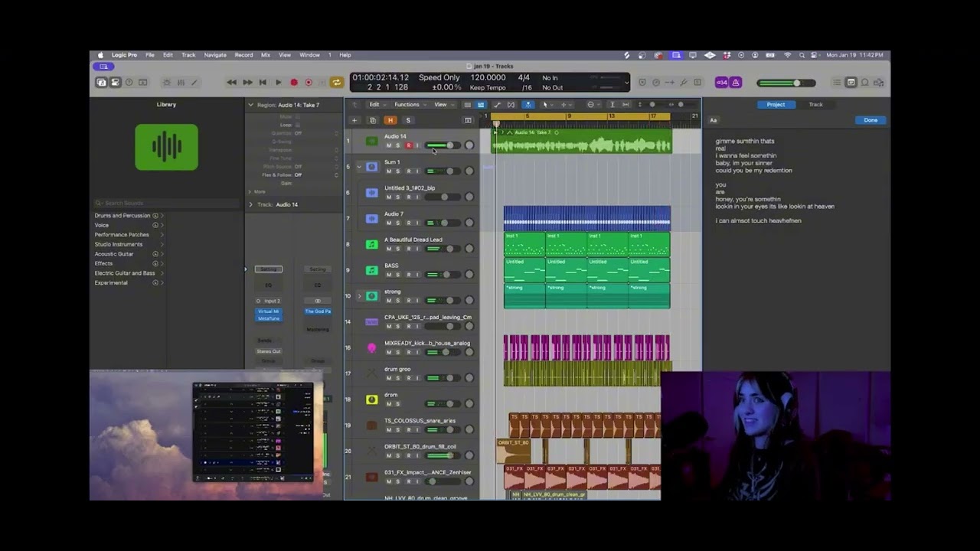Image resolution: width=980 pixels, height=551 pixels.
Task: Disable record on Audio 14 track
Action: (x=408, y=145)
